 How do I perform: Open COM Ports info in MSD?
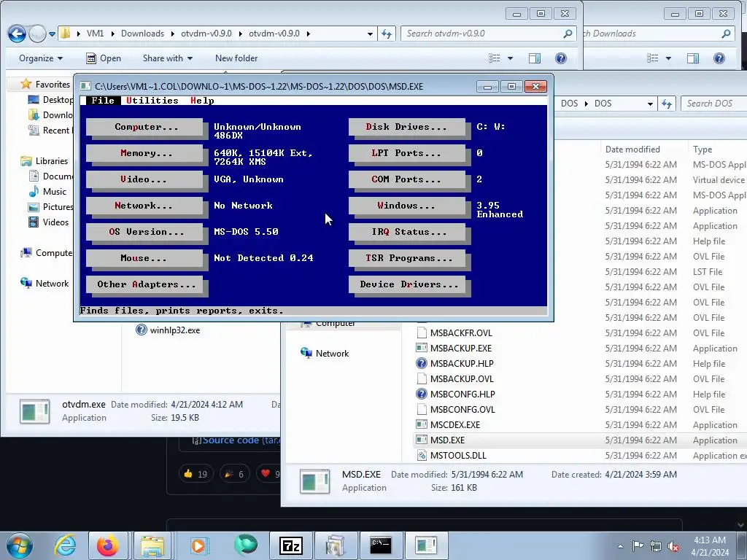(409, 179)
